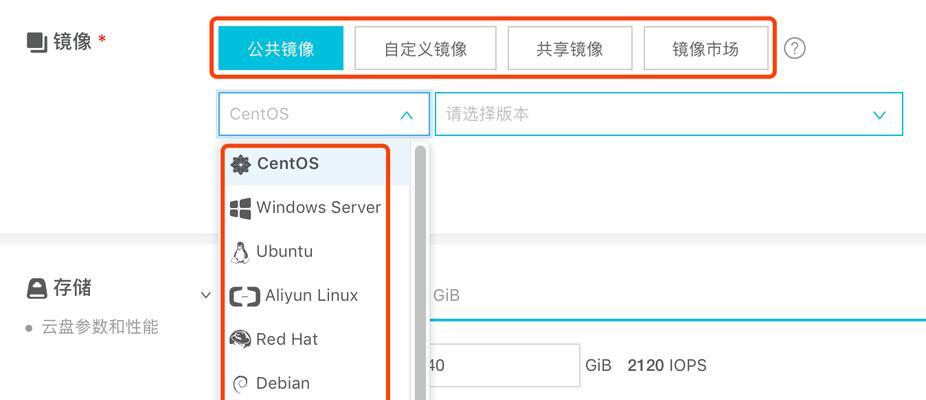Screen dimensions: 926x400
Task: Click the CentOS logo icon
Action: tap(240, 164)
